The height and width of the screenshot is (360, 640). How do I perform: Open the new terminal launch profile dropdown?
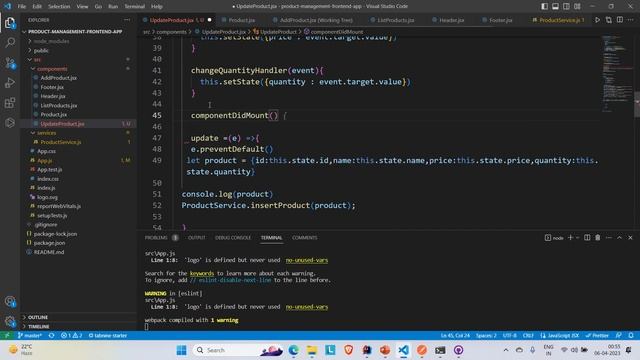577,238
